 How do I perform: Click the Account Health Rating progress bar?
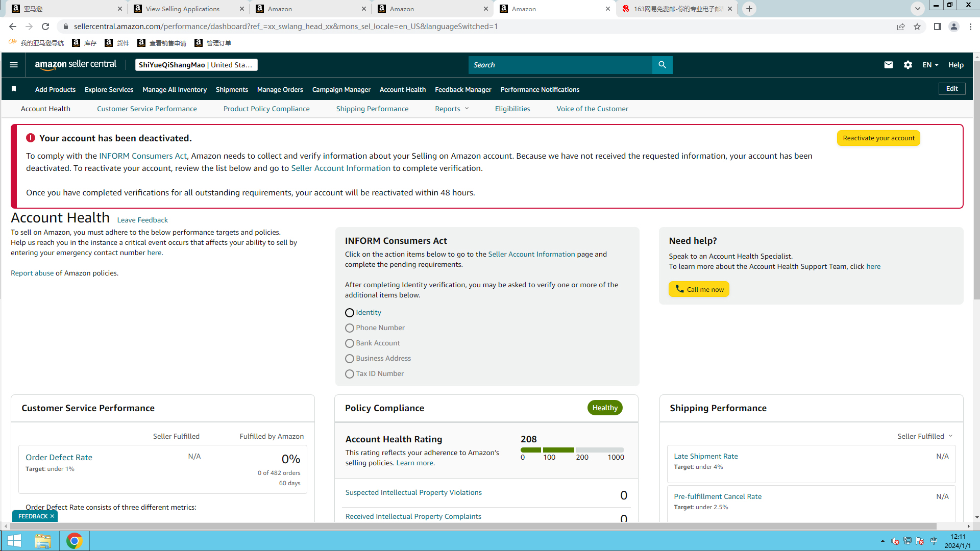coord(572,450)
